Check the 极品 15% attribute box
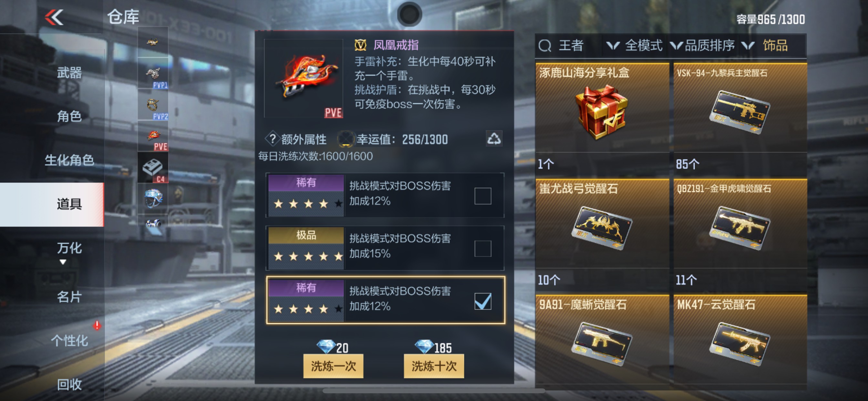This screenshot has width=868, height=401. click(x=482, y=248)
